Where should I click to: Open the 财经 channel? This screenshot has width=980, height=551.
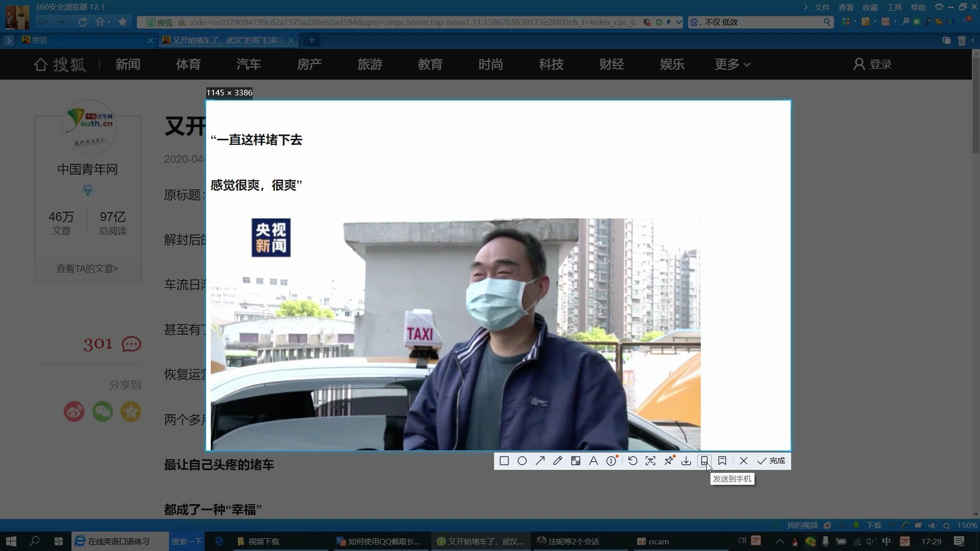[611, 64]
